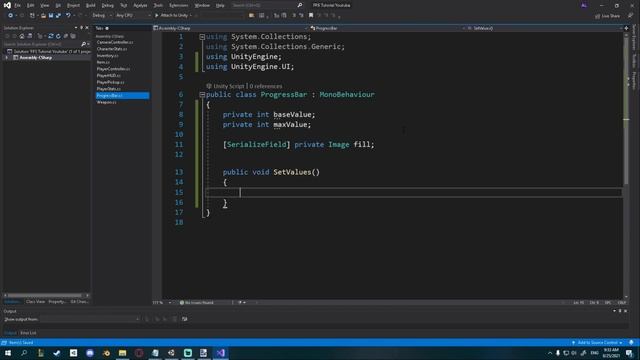Open PlayerStats.cs in the Tabs list
This screenshot has height=360, width=640.
(109, 89)
